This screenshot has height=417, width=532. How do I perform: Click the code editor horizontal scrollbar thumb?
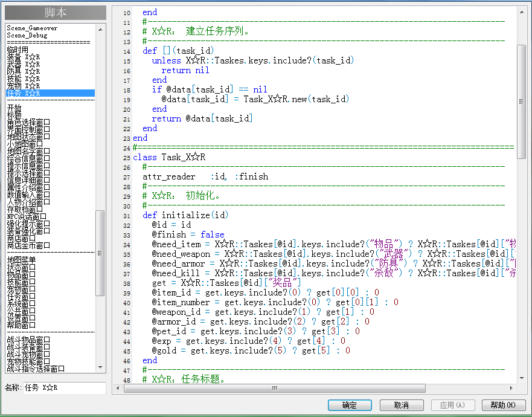point(275,388)
